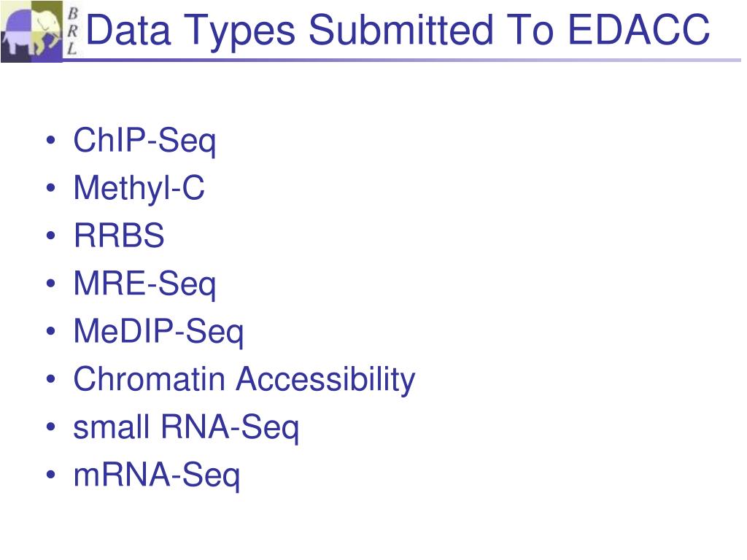Image resolution: width=747 pixels, height=560 pixels.
Task: Select the slide title Data Types Submitted To EDACC
Action: coord(398,29)
